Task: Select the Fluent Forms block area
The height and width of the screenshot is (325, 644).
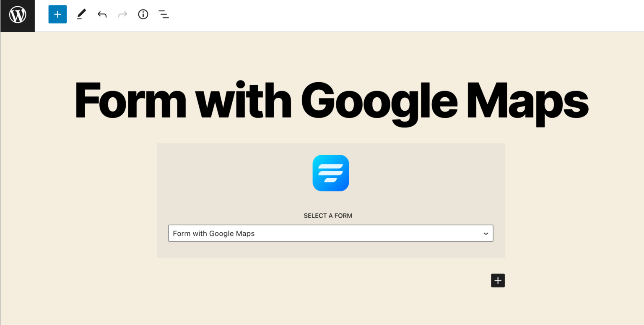Action: pyautogui.click(x=330, y=200)
